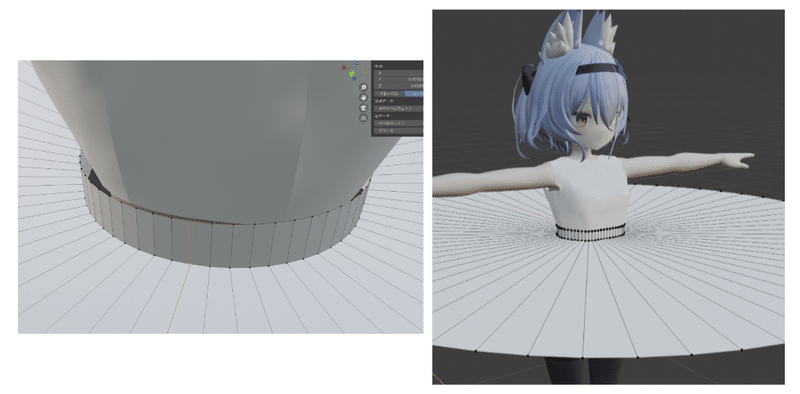Toggle the camera view icon

363,108
